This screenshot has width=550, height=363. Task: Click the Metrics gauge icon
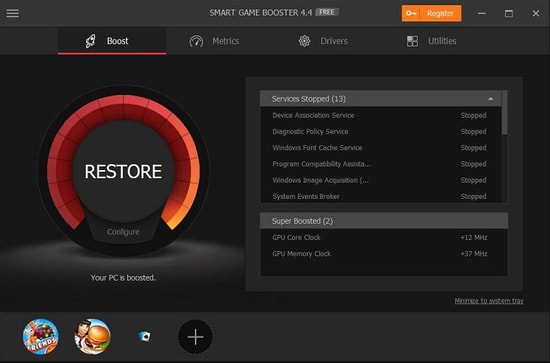click(196, 41)
